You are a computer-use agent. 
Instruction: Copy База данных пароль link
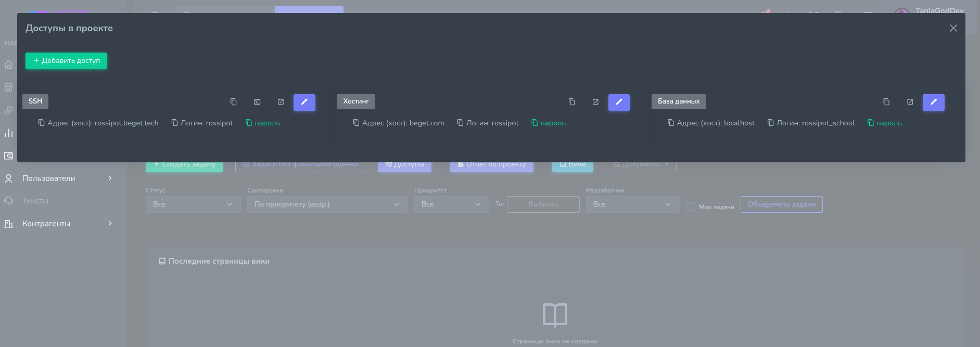[885, 123]
